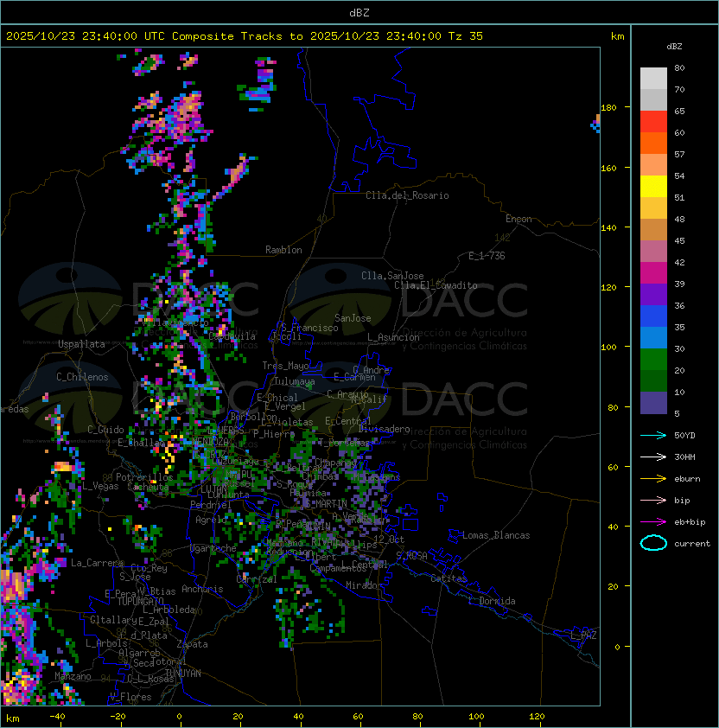Click the S_MARTIN place label
Screen dimensions: 719x728
click(326, 504)
